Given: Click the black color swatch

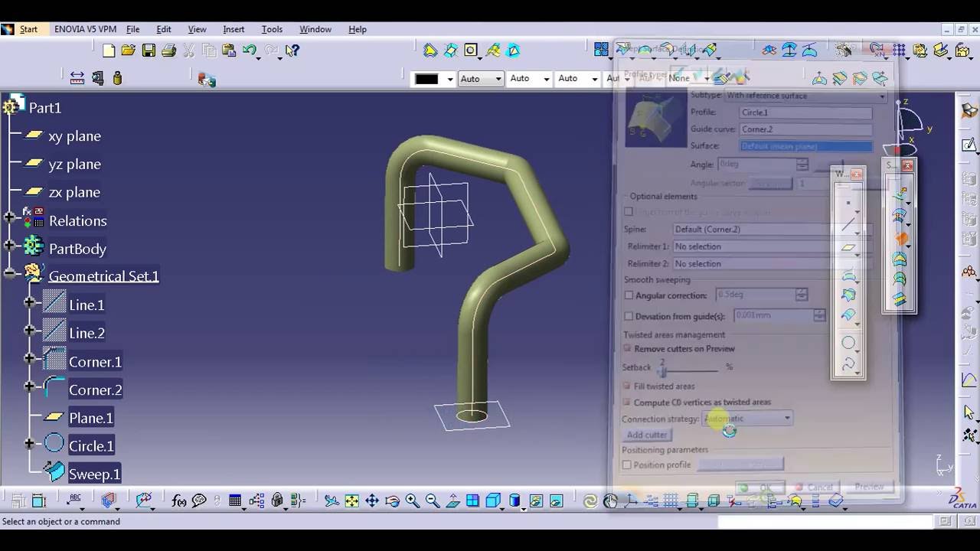Looking at the screenshot, I should 426,78.
